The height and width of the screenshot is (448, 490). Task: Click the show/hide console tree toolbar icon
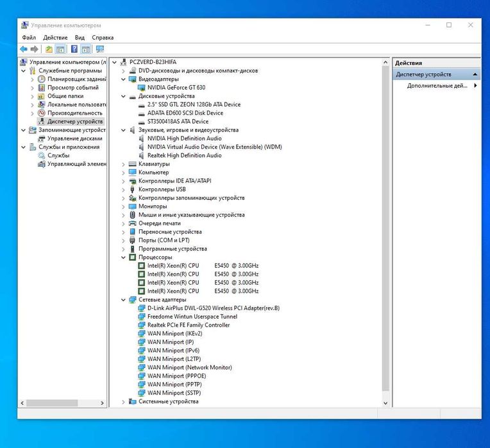click(60, 49)
